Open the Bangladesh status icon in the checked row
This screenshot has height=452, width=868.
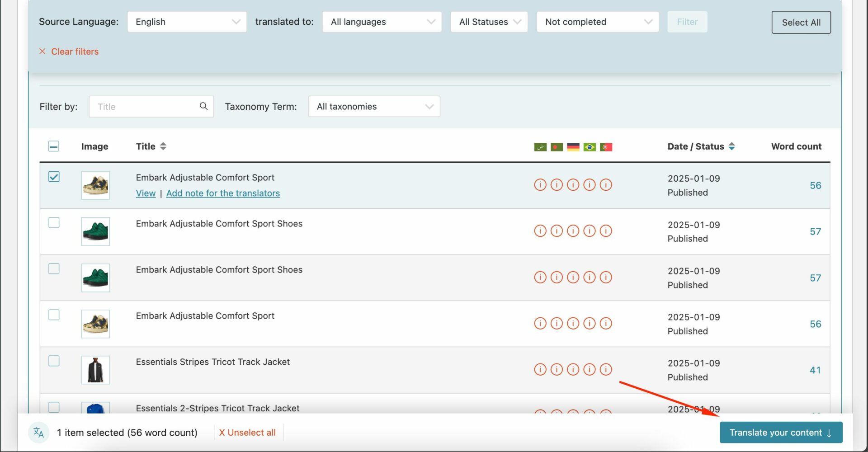click(557, 185)
